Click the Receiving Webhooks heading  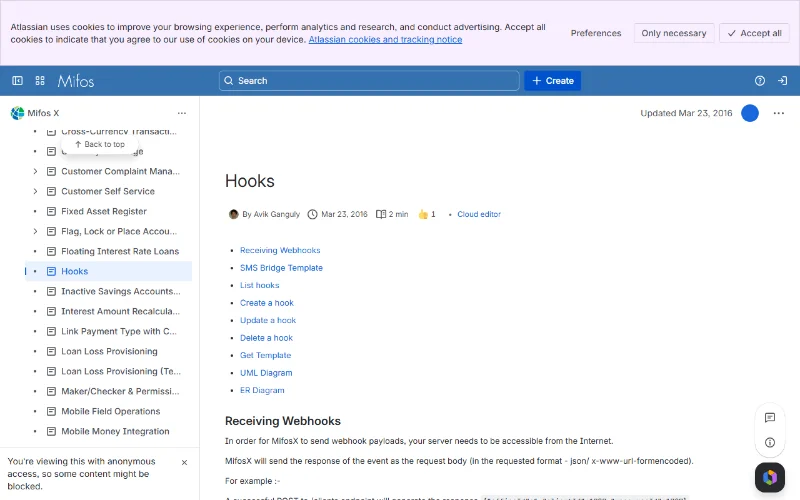click(283, 421)
